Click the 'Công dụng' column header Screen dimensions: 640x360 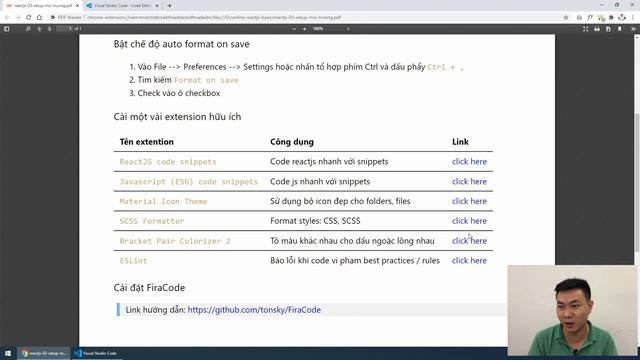click(x=292, y=142)
